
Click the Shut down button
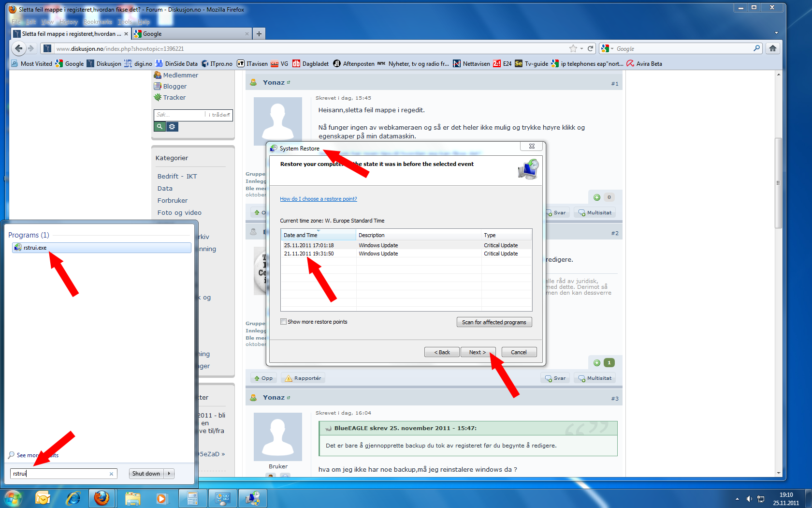pyautogui.click(x=146, y=474)
